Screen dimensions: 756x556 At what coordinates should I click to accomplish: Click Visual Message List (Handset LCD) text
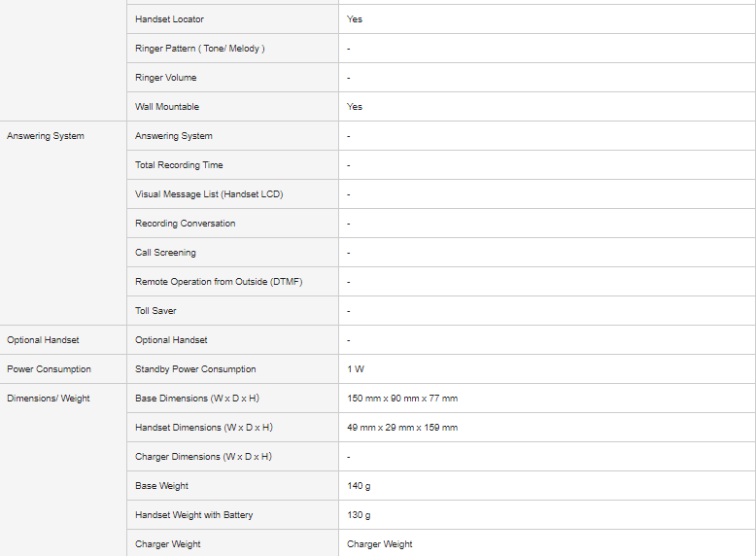point(209,194)
